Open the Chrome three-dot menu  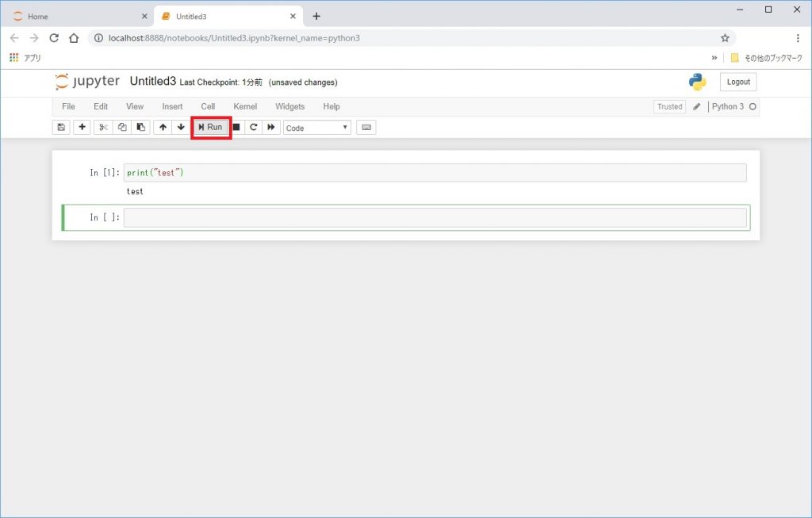point(798,38)
